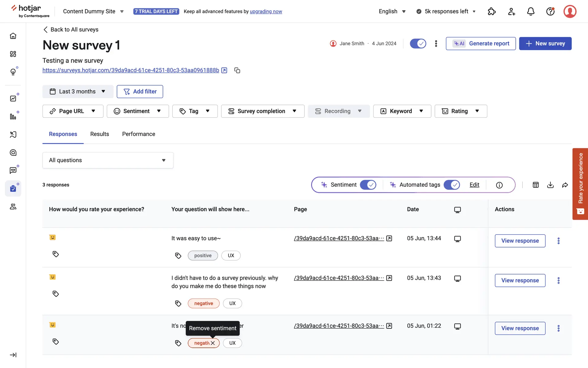Expand the All questions dropdown

(108, 160)
